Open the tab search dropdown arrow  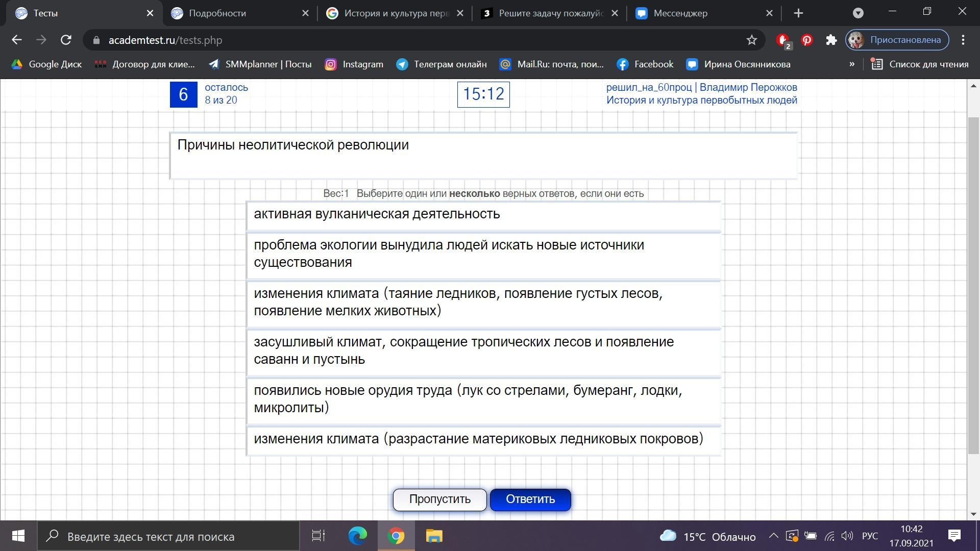click(x=858, y=13)
